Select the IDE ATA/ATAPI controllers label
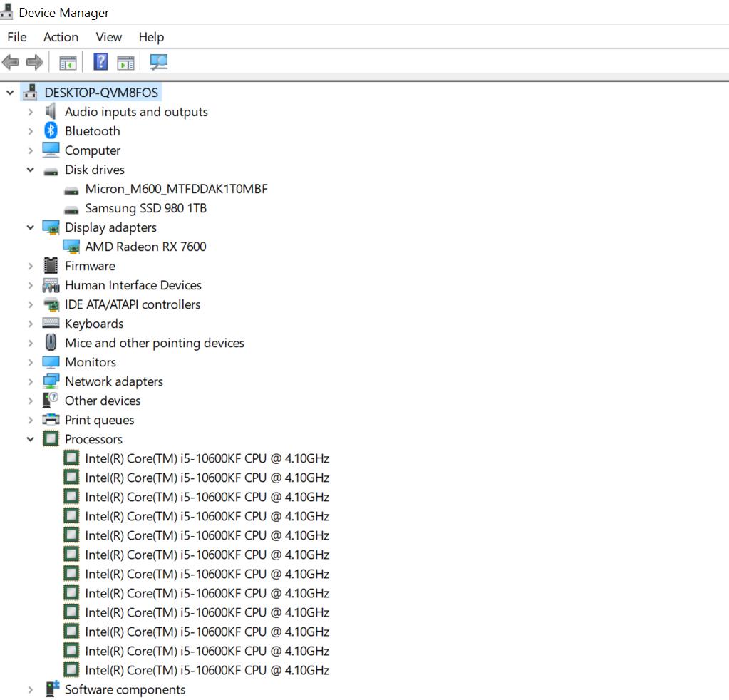 point(133,304)
